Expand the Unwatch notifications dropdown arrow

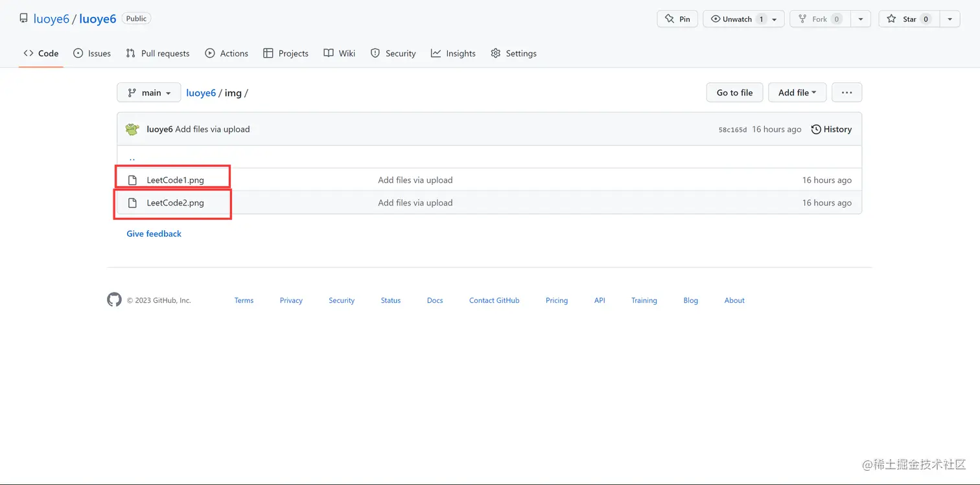775,19
